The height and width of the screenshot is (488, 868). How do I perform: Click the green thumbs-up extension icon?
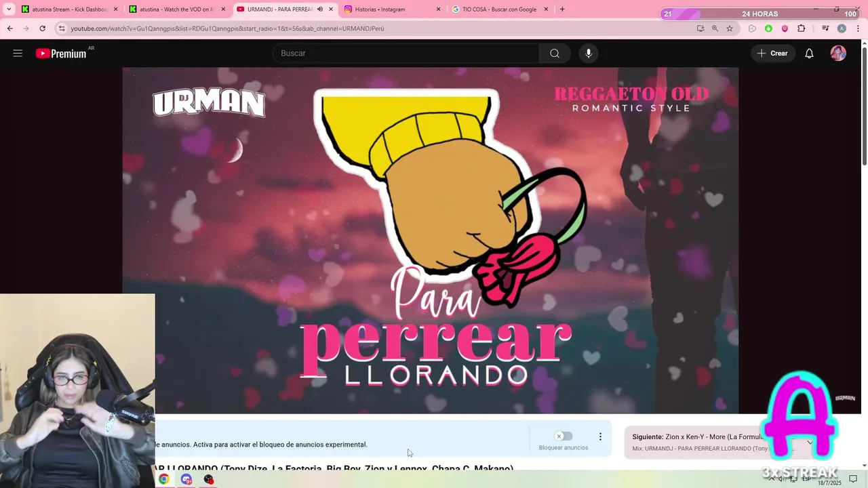768,28
